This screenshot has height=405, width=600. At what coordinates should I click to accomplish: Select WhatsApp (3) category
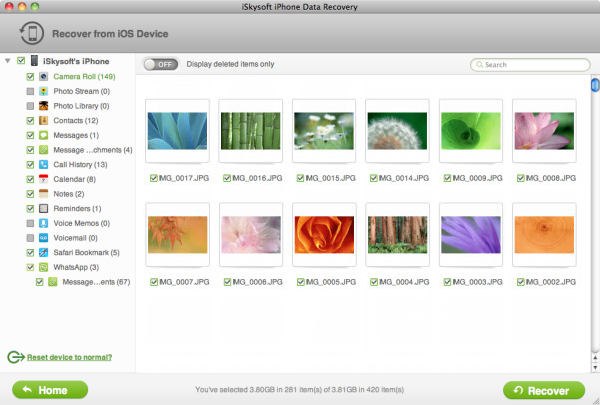pos(76,267)
